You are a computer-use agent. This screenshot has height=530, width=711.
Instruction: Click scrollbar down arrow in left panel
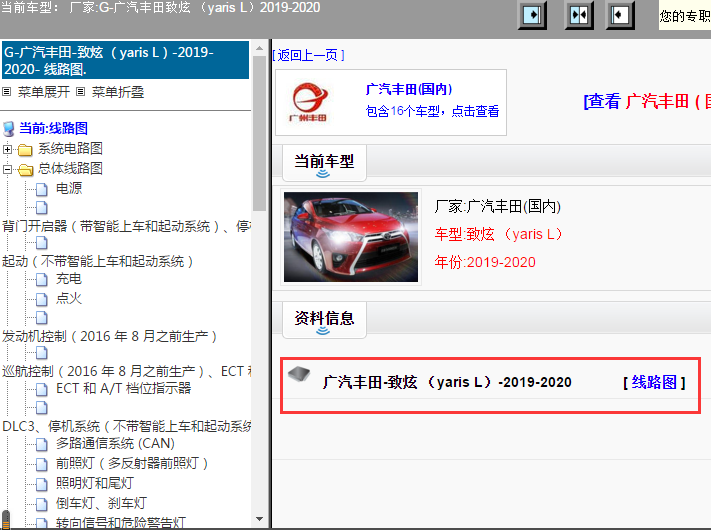tap(259, 519)
